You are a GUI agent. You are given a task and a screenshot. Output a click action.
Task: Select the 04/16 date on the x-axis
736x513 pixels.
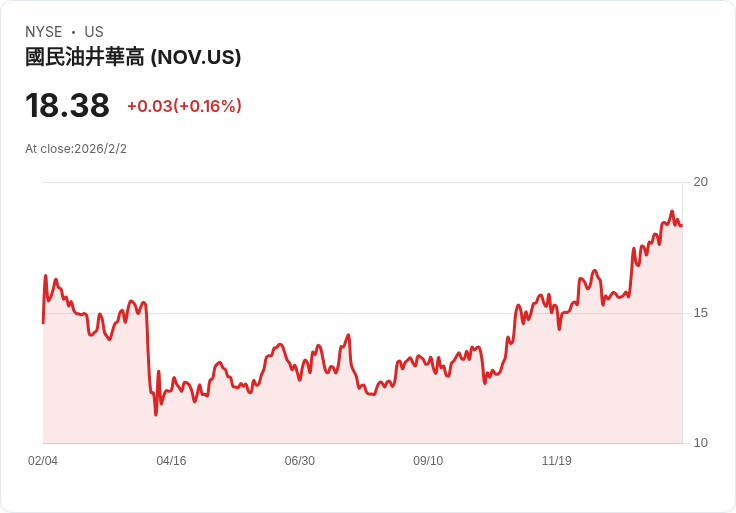point(171,461)
